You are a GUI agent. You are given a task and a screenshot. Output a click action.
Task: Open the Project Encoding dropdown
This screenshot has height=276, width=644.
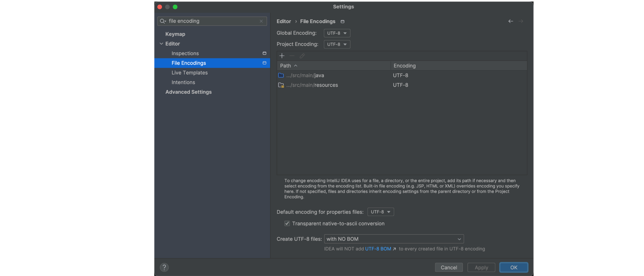tap(337, 44)
